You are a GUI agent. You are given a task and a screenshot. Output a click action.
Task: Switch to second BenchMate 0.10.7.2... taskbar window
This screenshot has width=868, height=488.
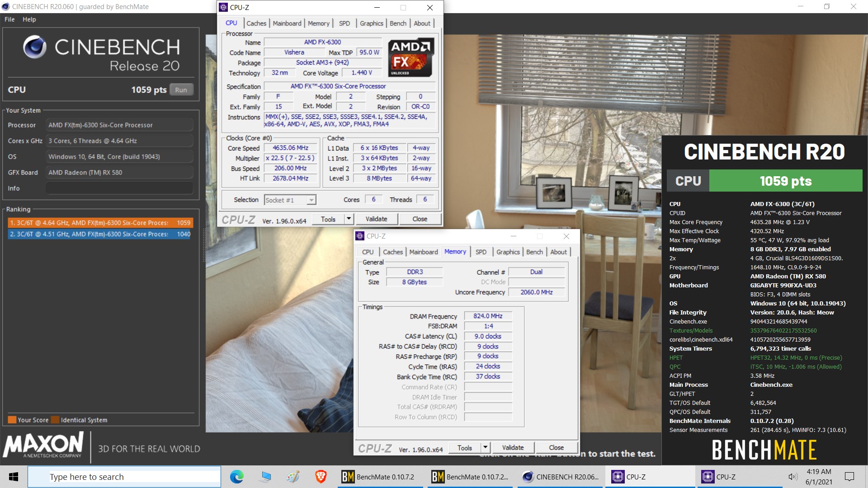pos(471,477)
